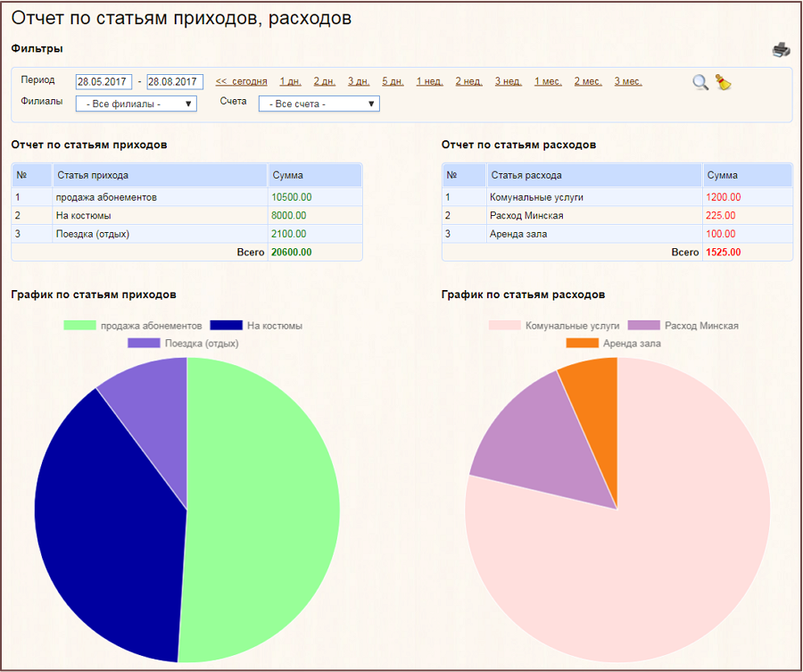Toggle продажа абонементов green legend swatch
Screen dimensions: 803x672
pos(80,325)
